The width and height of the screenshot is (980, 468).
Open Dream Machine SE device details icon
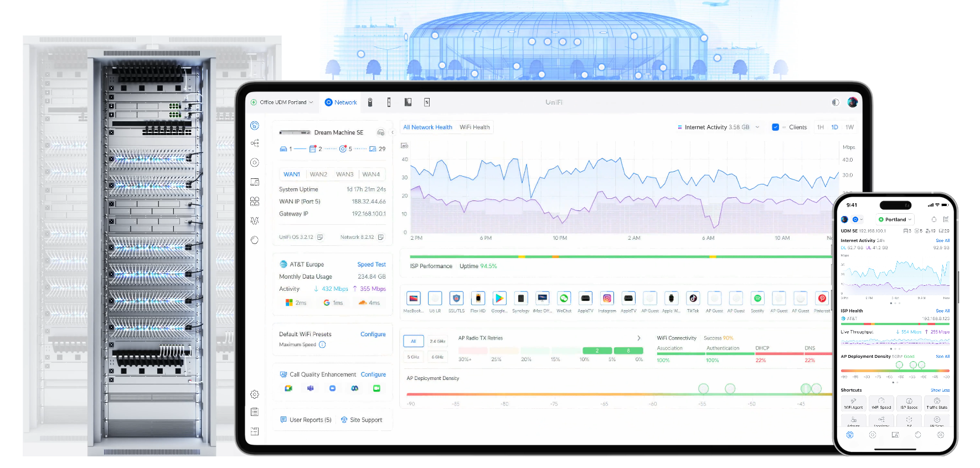coord(381,132)
